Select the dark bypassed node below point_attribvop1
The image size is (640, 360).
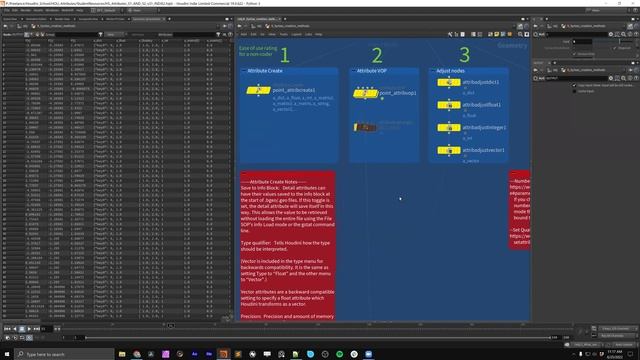(x=365, y=127)
